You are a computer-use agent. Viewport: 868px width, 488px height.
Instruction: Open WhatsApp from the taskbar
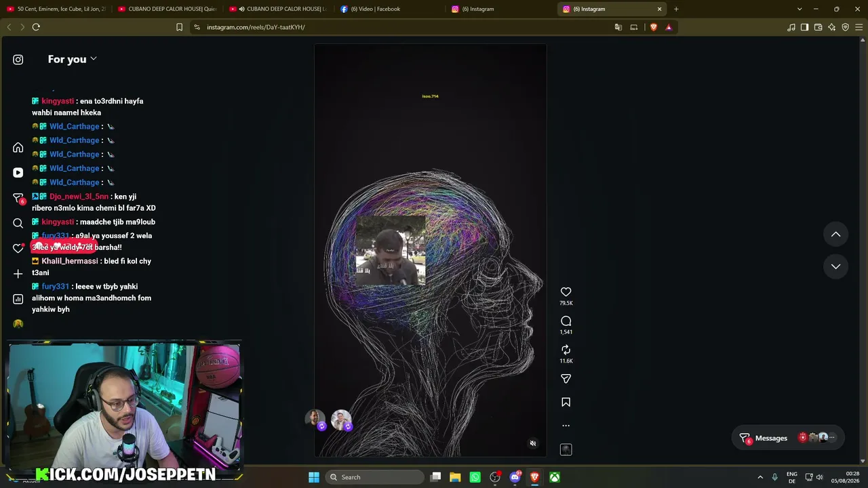(475, 477)
